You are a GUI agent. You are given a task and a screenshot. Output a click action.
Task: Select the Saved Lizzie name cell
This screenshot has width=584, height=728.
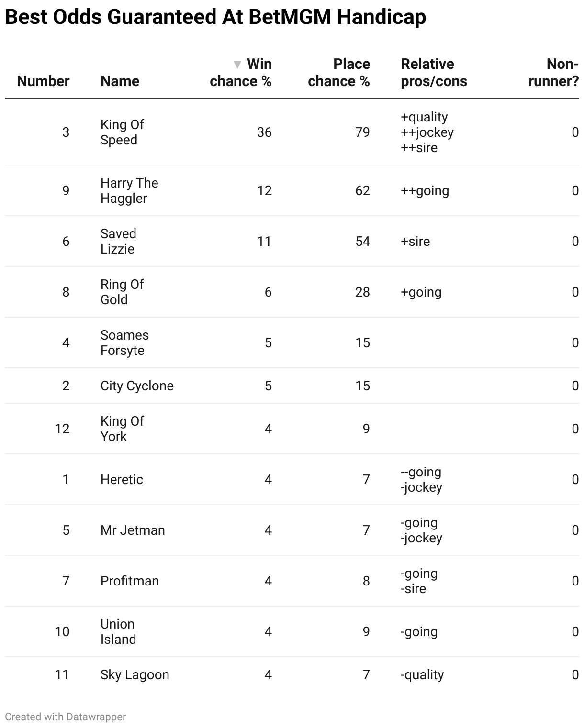click(118, 241)
